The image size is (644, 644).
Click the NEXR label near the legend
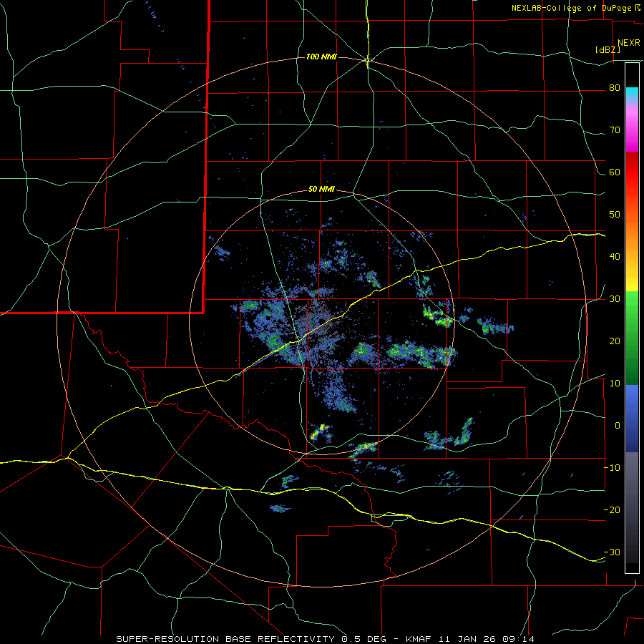[x=629, y=43]
